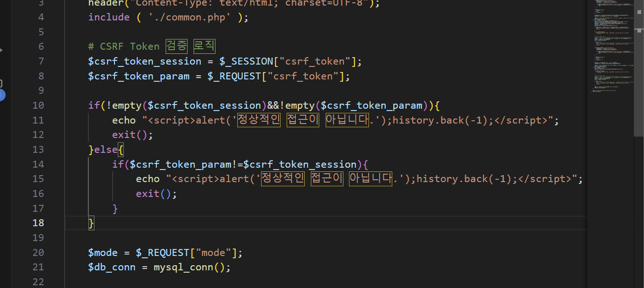Click line number 14 in the gutter
The height and width of the screenshot is (288, 644).
point(38,164)
